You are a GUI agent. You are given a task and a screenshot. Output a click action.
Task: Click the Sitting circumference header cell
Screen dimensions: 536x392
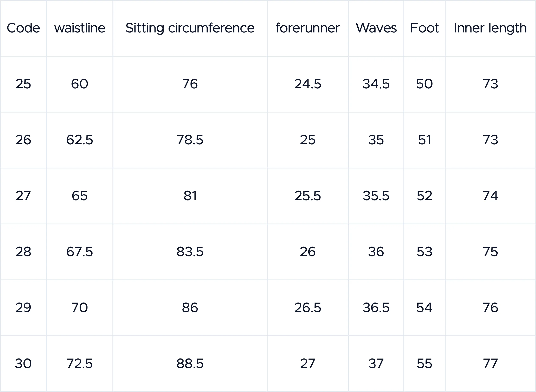click(190, 28)
